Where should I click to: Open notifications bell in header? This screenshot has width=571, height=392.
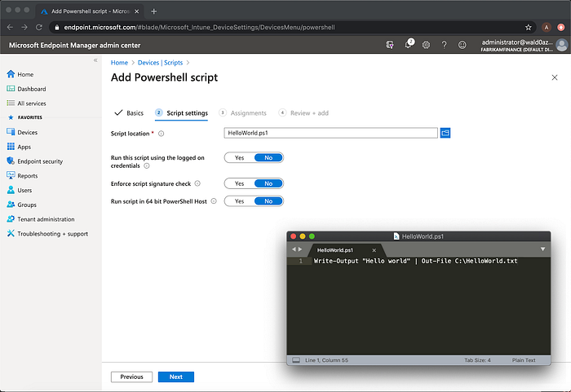click(408, 44)
